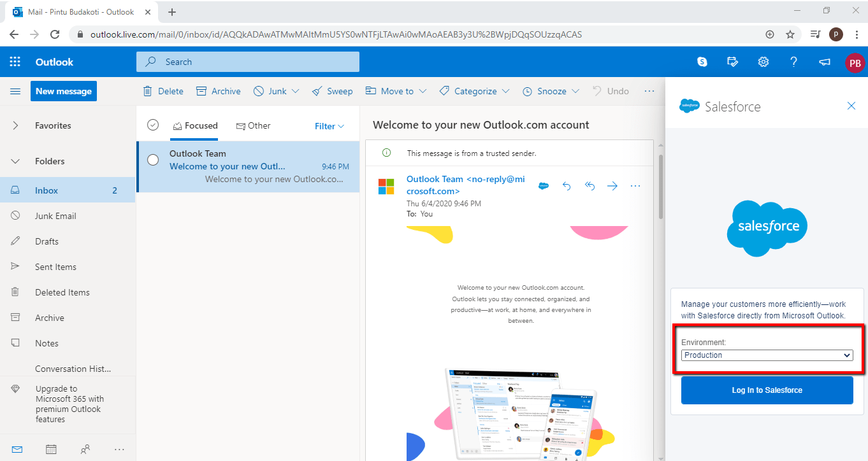Image resolution: width=868 pixels, height=461 pixels.
Task: Open a new browser tab
Action: click(x=172, y=12)
